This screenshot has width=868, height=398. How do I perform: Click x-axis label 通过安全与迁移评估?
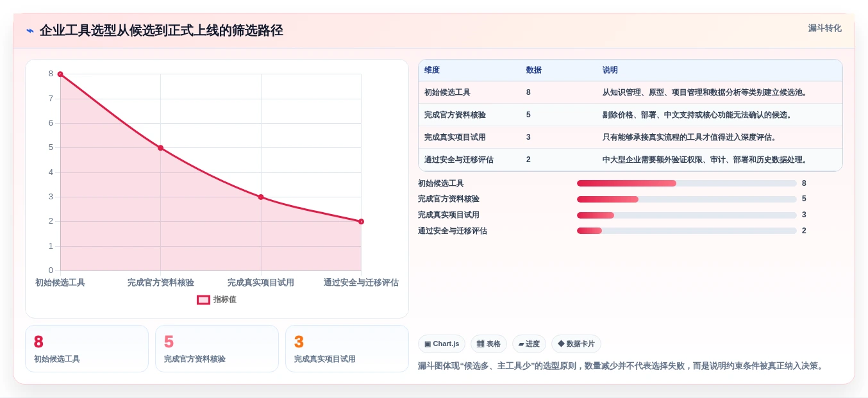pyautogui.click(x=361, y=283)
